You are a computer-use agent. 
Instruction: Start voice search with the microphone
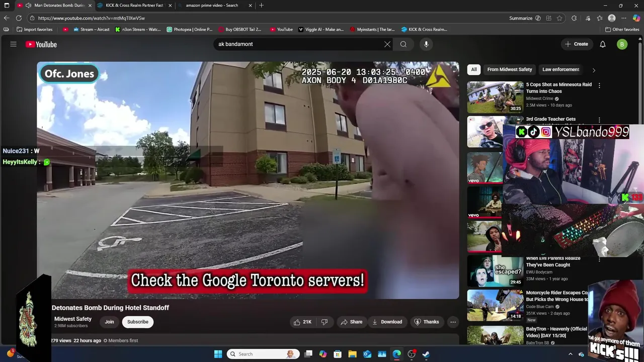426,44
